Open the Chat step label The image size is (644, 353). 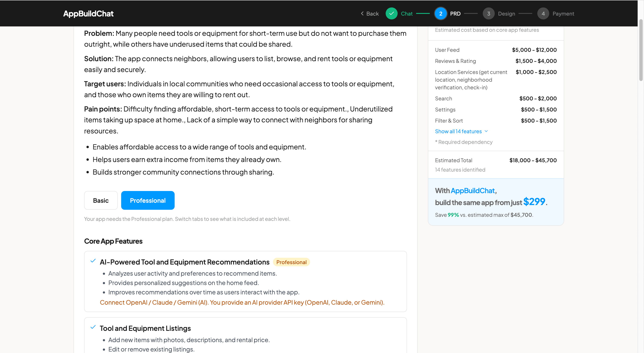(407, 13)
